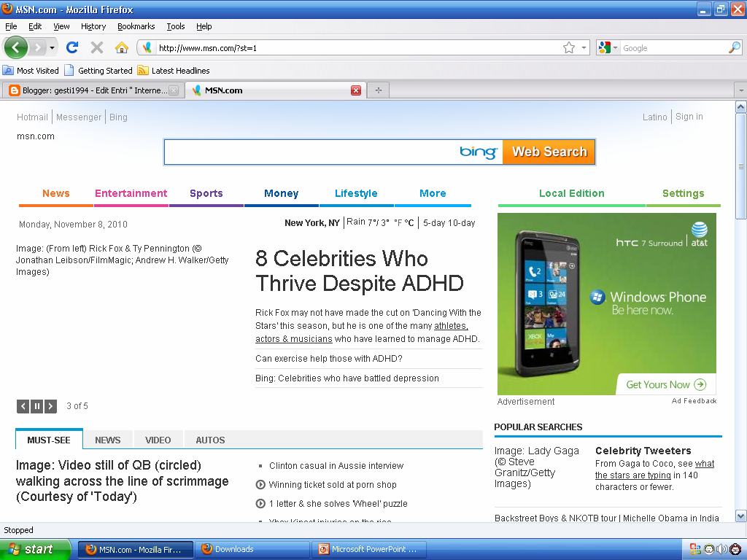Click the volume speaker tray icon
The height and width of the screenshot is (560, 747).
click(721, 549)
